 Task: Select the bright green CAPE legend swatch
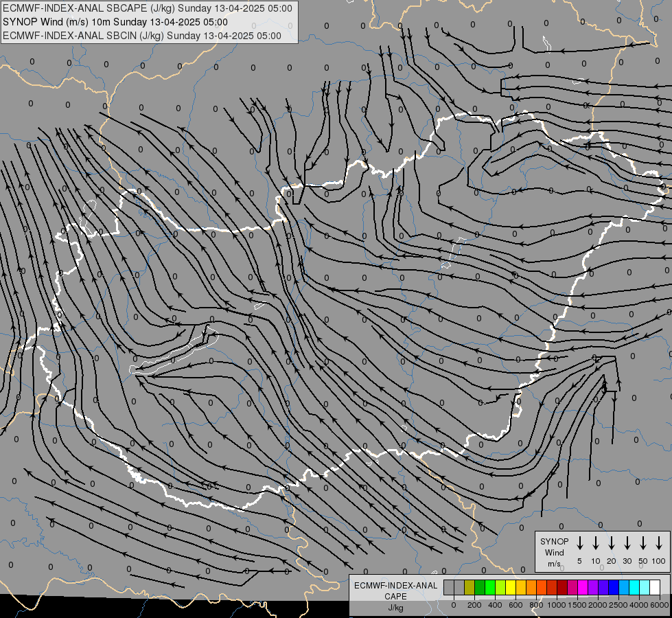tap(490, 587)
